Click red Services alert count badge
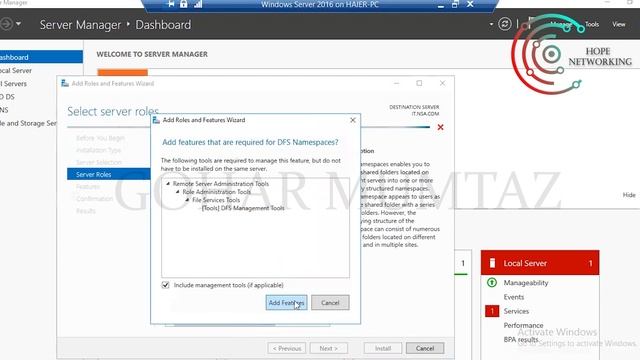This screenshot has width=640, height=360. point(492,311)
